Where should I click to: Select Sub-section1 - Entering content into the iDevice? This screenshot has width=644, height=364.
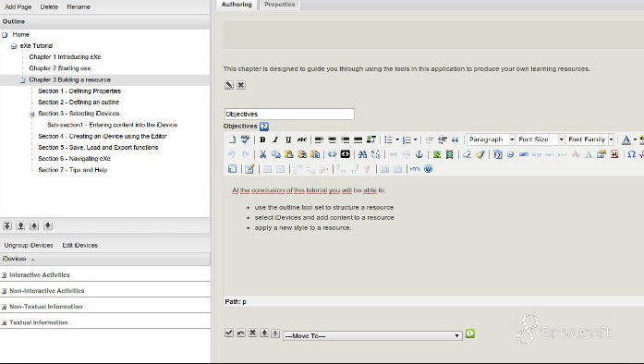112,125
